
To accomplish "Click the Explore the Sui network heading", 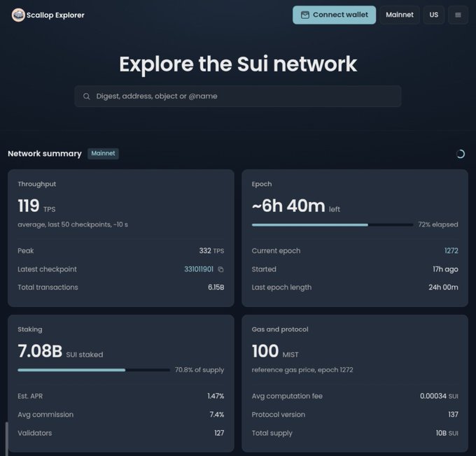I will coord(238,64).
